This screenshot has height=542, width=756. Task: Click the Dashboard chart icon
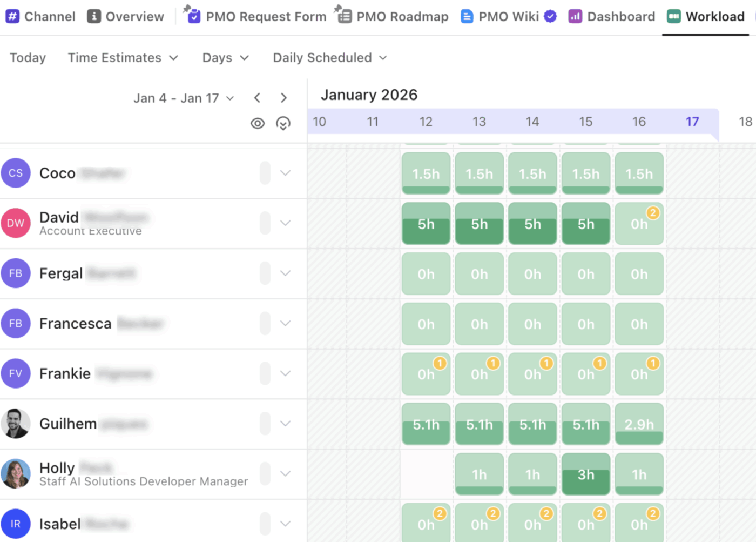(x=575, y=16)
